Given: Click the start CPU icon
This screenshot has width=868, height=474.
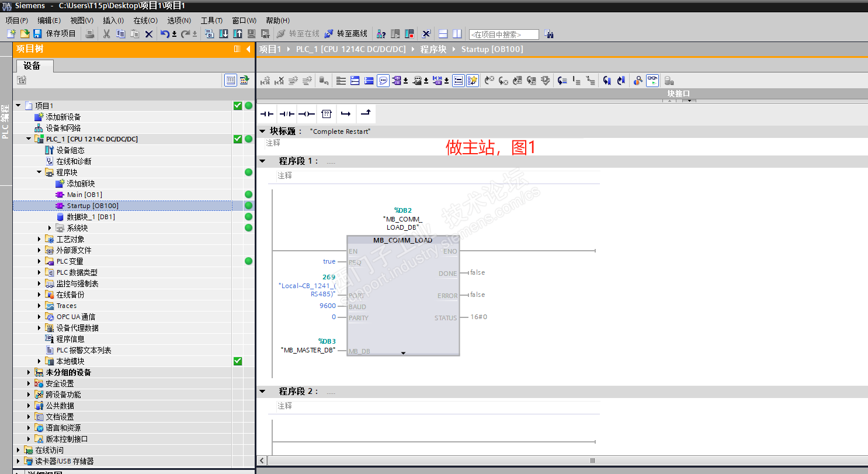Looking at the screenshot, I should pyautogui.click(x=395, y=34).
